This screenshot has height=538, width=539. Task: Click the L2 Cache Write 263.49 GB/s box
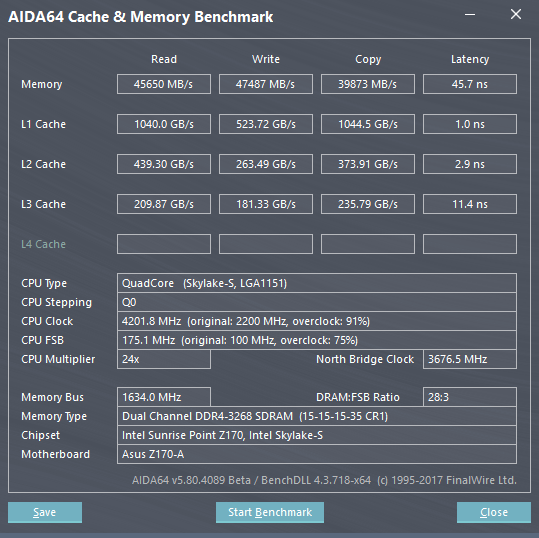tap(266, 164)
